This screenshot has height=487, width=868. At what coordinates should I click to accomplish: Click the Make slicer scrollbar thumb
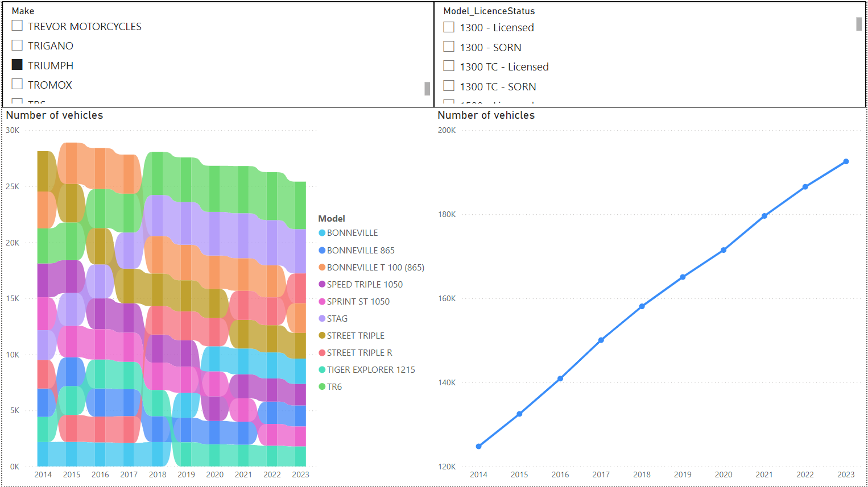click(x=427, y=89)
